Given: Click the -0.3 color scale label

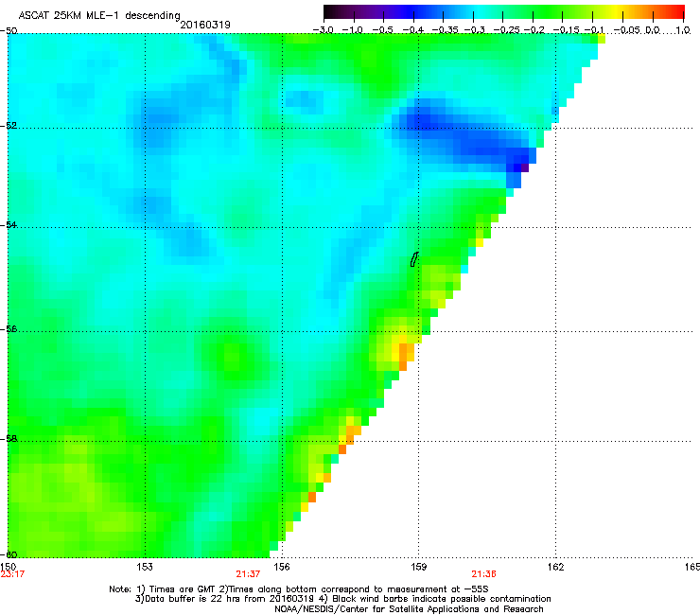Looking at the screenshot, I should pyautogui.click(x=474, y=30).
